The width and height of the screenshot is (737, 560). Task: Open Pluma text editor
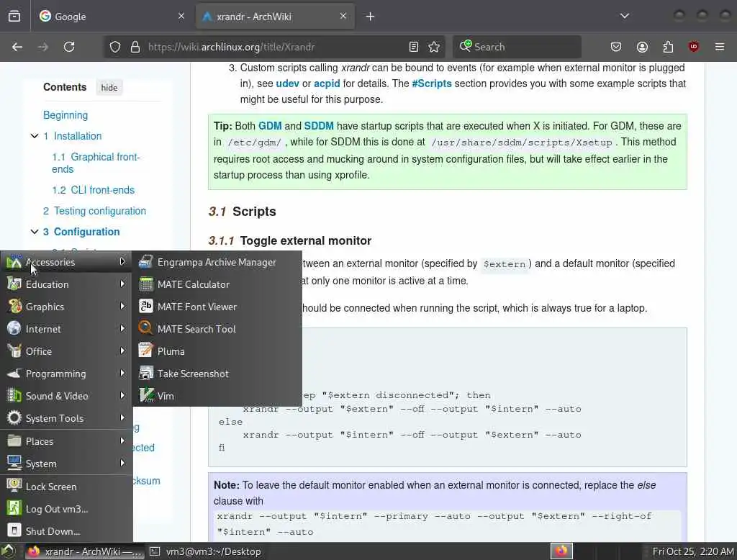pyautogui.click(x=217, y=351)
